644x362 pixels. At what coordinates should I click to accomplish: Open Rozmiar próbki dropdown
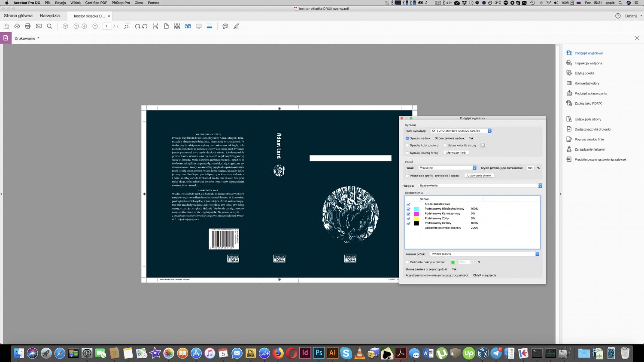[x=484, y=254]
